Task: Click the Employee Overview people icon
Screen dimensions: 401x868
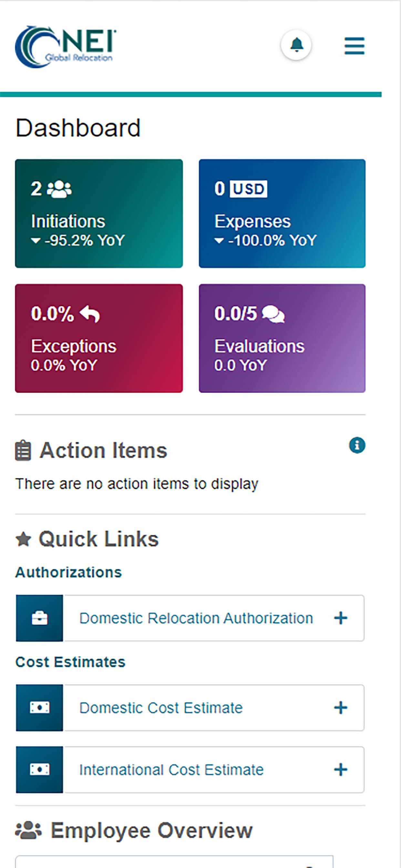Action: 28,830
